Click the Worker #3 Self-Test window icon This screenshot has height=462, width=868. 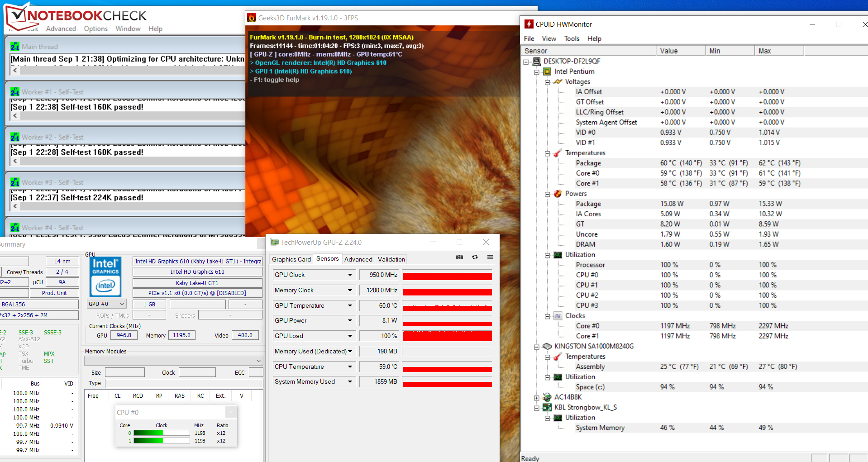click(x=15, y=182)
